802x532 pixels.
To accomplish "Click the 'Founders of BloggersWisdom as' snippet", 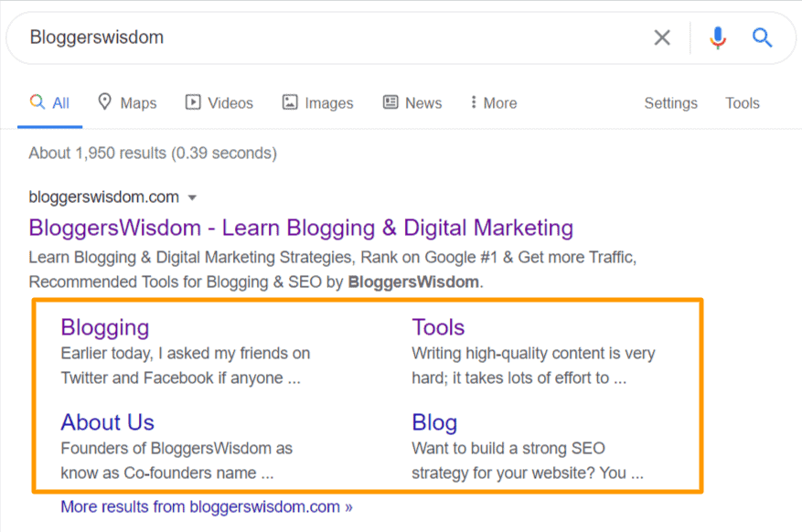I will [176, 461].
